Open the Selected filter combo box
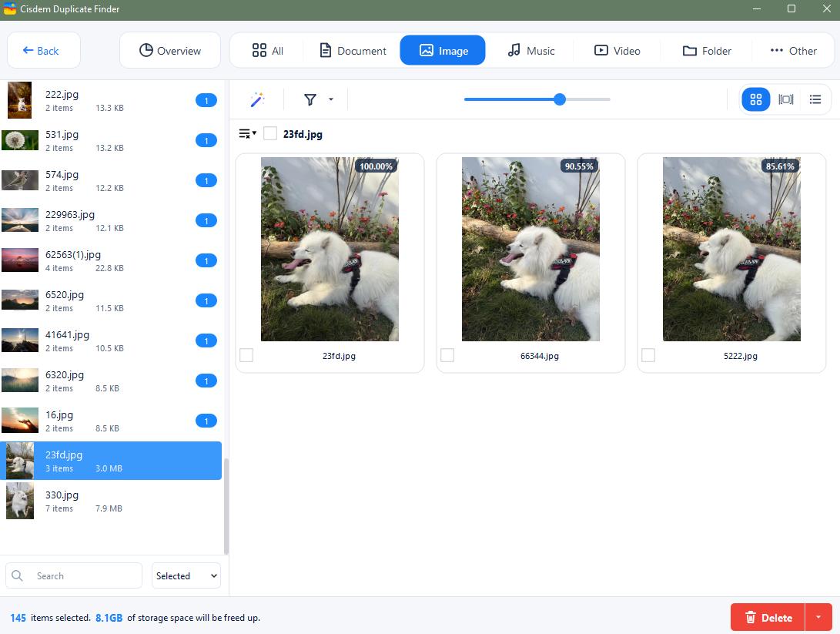 point(186,575)
